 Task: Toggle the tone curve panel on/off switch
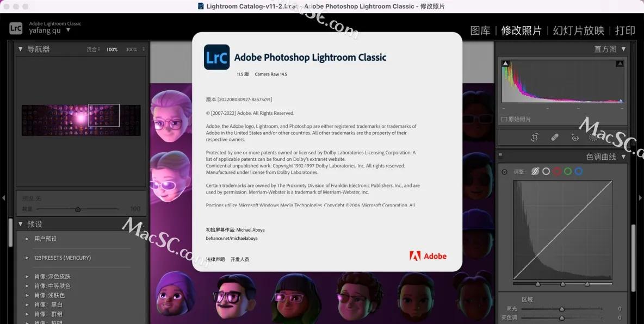[x=500, y=155]
